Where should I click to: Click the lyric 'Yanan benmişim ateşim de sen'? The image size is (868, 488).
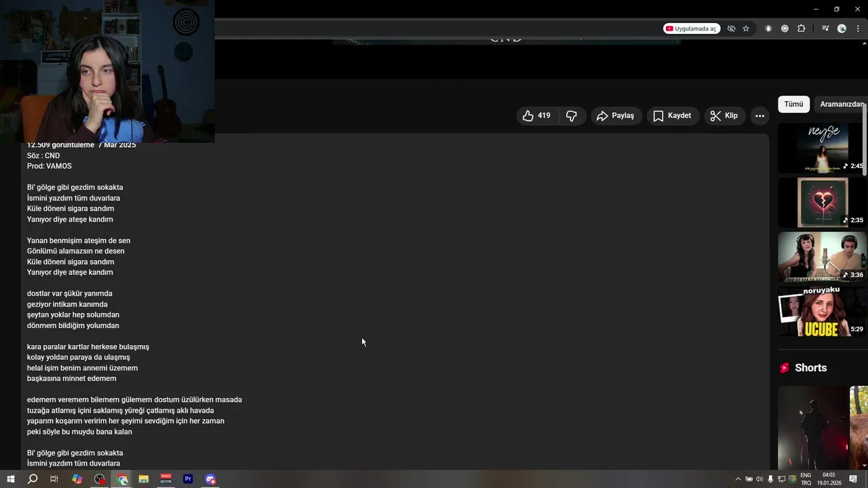coord(79,241)
